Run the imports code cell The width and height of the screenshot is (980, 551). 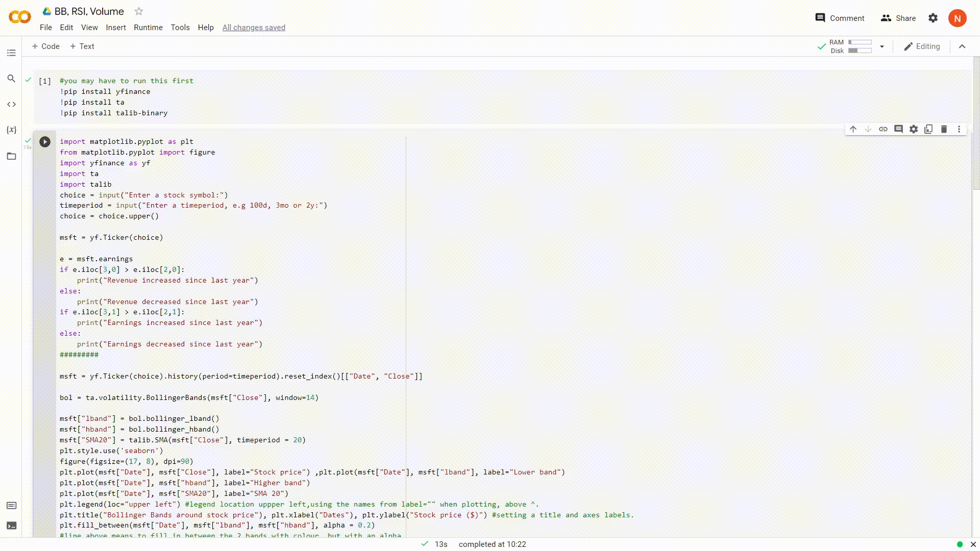coord(45,142)
